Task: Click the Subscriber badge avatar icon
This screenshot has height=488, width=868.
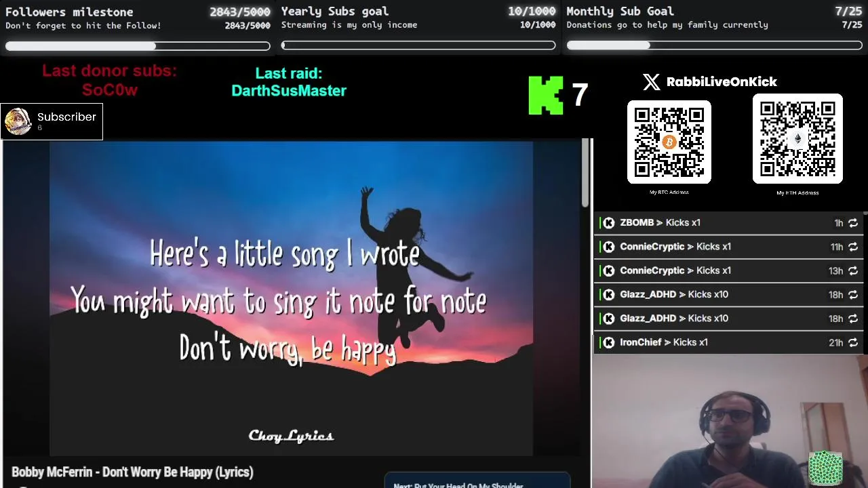Action: click(18, 121)
